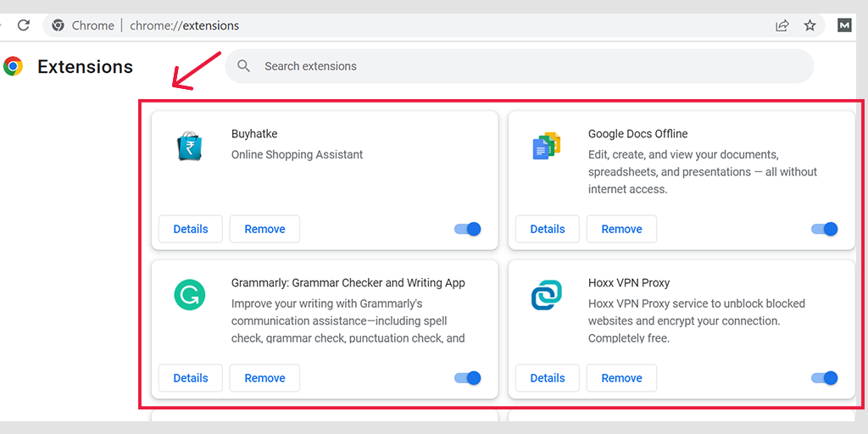The image size is (868, 434).
Task: Disable the Hoxx VPN Proxy toggle
Action: click(825, 378)
